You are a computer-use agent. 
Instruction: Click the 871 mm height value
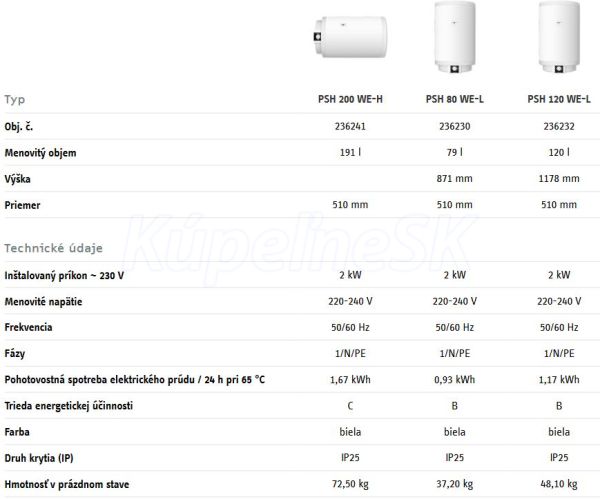[x=455, y=179]
